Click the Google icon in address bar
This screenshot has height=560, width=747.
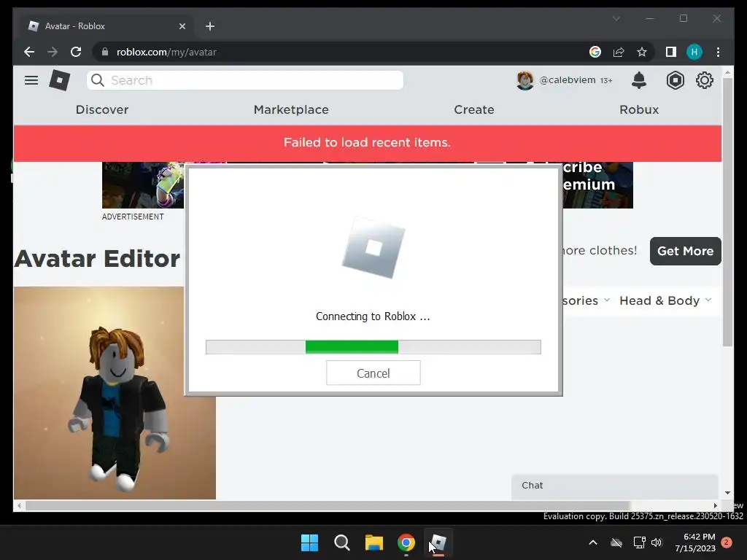click(x=595, y=52)
